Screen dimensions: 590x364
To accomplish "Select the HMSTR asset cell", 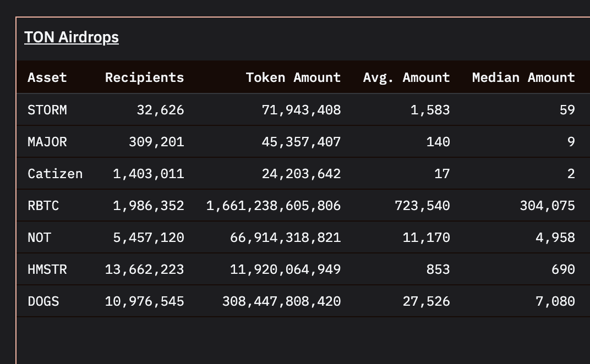I will [x=47, y=269].
